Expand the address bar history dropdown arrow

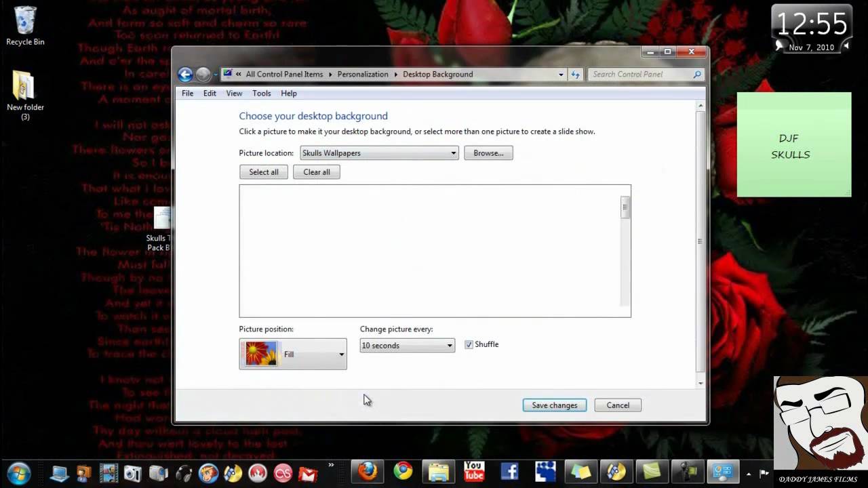561,75
